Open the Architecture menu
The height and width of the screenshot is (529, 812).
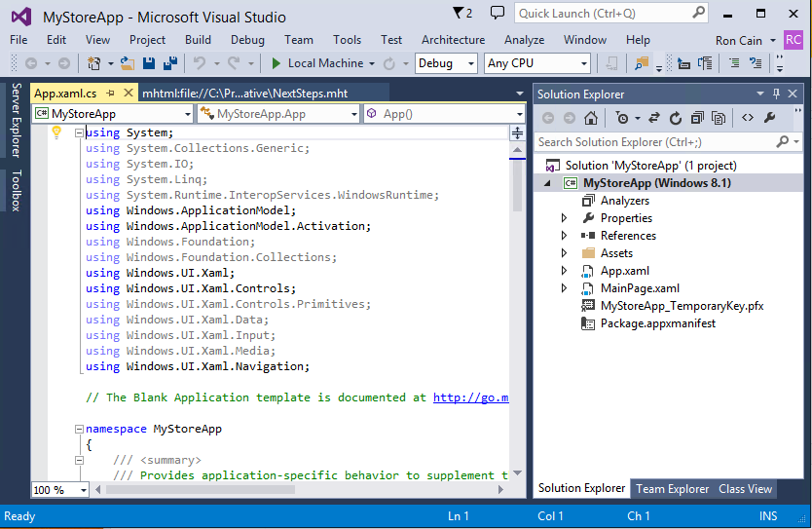tap(453, 40)
